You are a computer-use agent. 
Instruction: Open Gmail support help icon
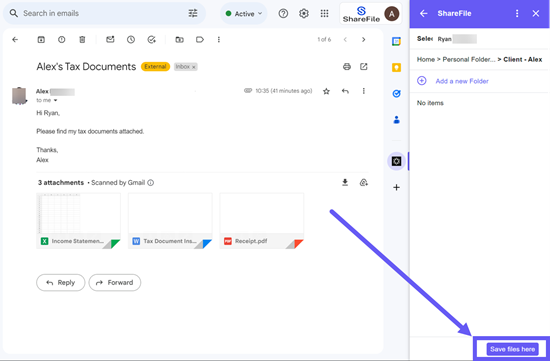[283, 14]
